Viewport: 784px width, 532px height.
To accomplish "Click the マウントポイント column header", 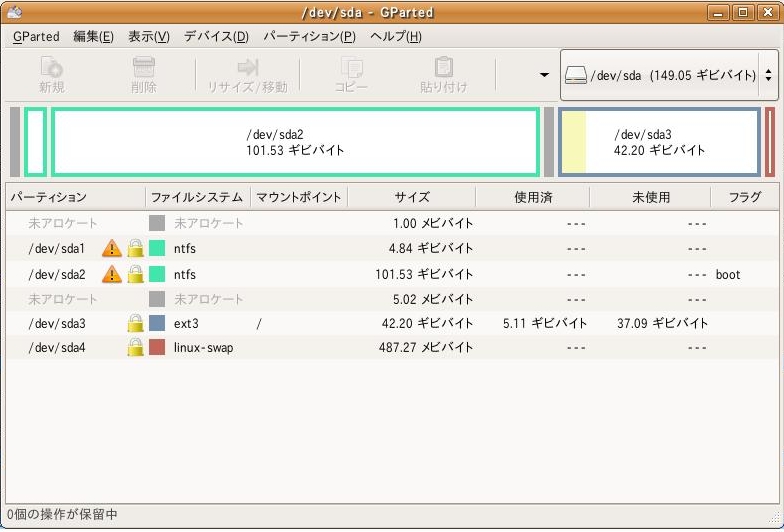I will [x=299, y=197].
